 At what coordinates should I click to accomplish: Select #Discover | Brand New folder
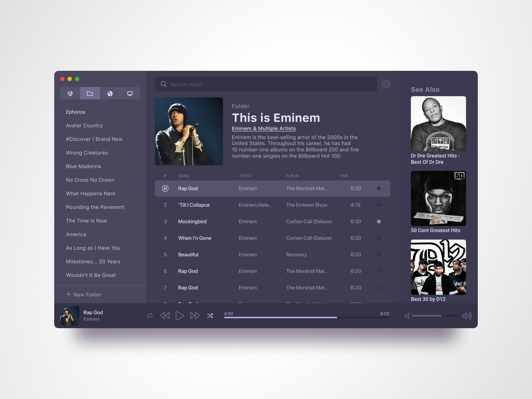94,139
